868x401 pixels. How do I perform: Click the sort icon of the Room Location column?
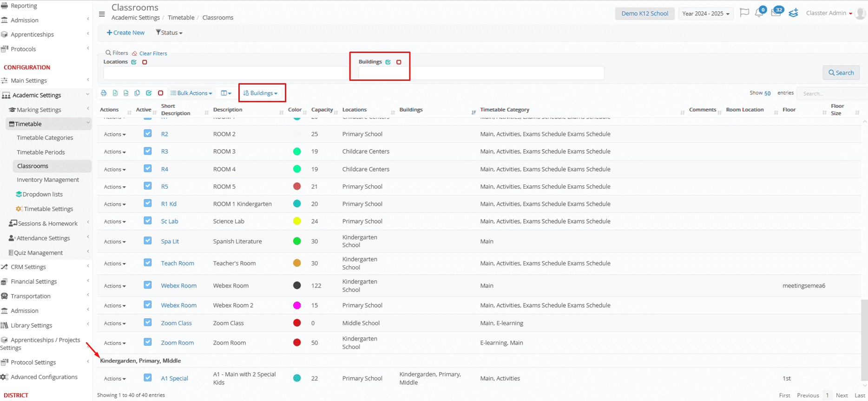(776, 112)
